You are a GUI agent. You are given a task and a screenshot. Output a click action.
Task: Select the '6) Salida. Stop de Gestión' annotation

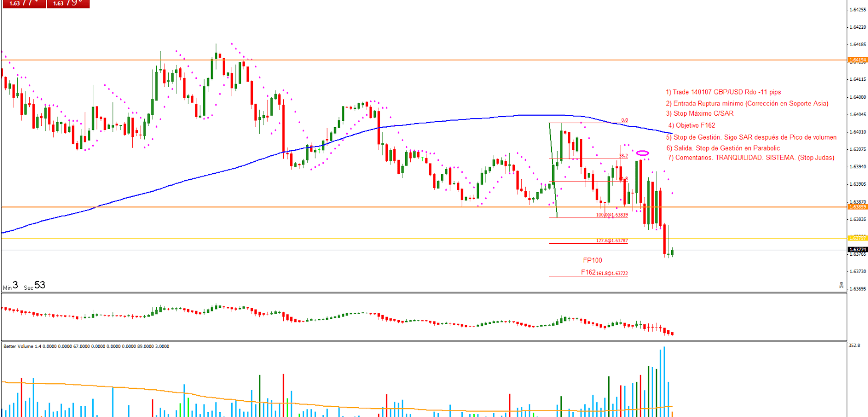pyautogui.click(x=723, y=148)
